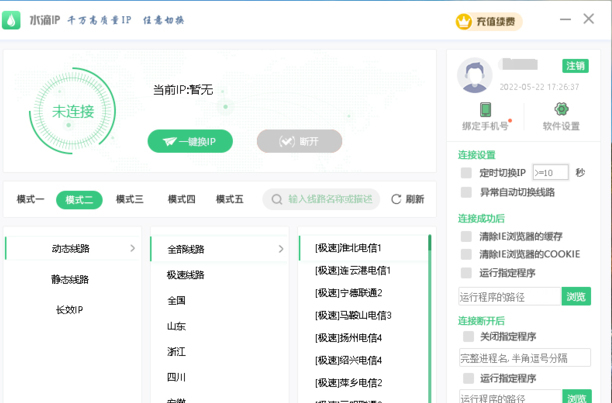Close the 水滴IP window
This screenshot has height=403, width=612.
[589, 19]
